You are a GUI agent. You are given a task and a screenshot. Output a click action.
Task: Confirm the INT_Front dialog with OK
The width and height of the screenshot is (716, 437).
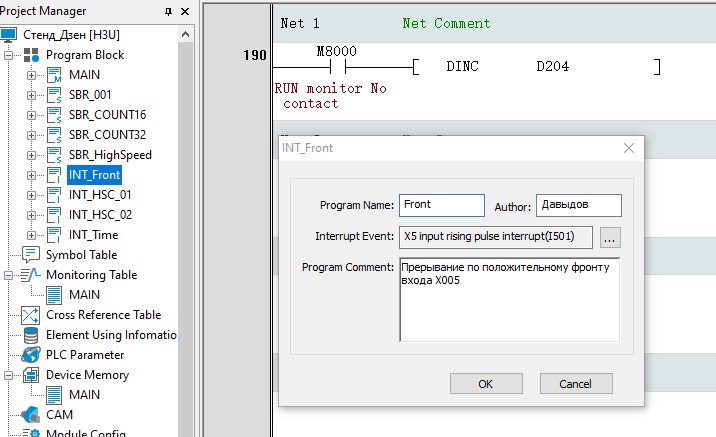pos(486,384)
